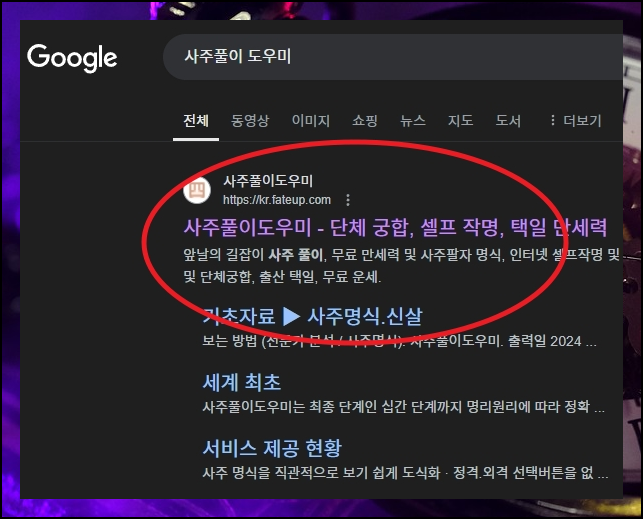Open the 서비스 제공 현황 sitelink
The width and height of the screenshot is (643, 519).
point(272,448)
